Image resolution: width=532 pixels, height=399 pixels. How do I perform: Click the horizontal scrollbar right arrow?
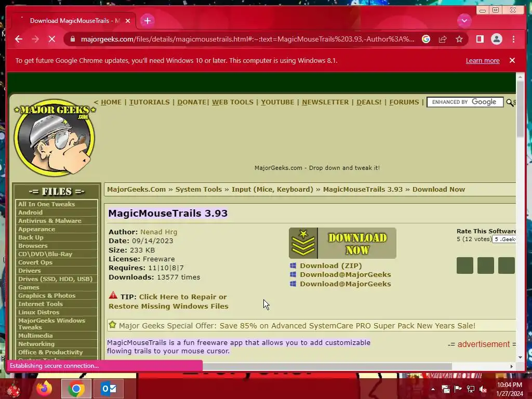512,366
